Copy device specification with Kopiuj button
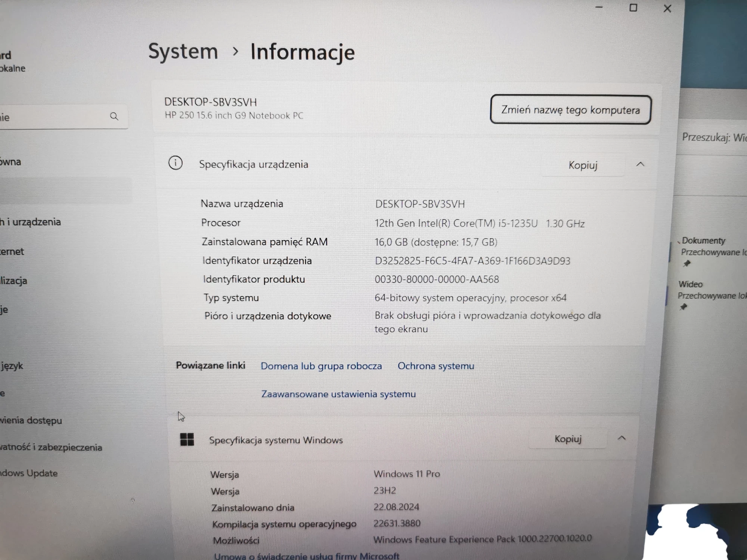Image resolution: width=747 pixels, height=560 pixels. (x=583, y=165)
